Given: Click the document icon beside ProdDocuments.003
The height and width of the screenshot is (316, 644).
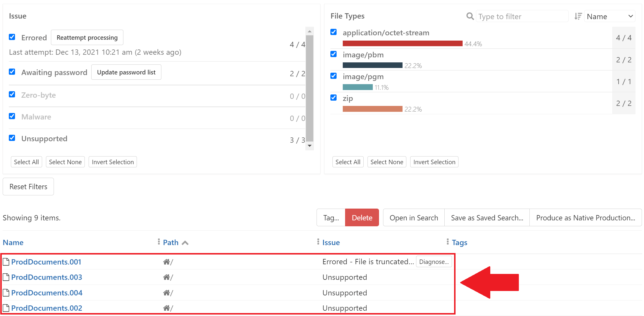Looking at the screenshot, I should tap(6, 277).
